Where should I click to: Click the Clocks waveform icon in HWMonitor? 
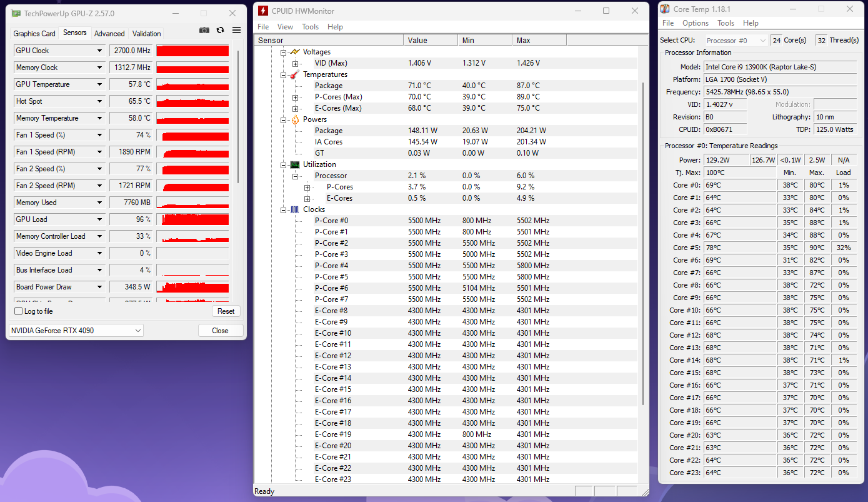pos(294,209)
